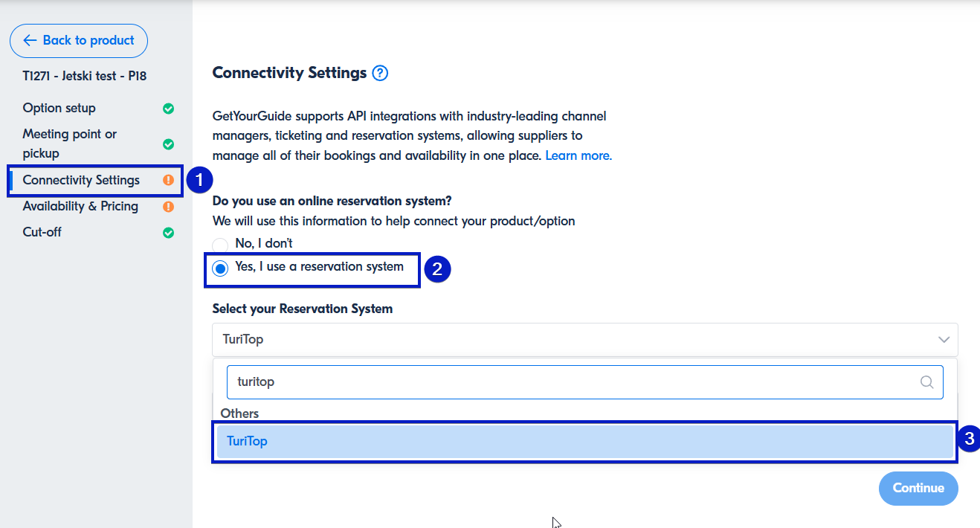Click the reservation system search field

(x=573, y=382)
